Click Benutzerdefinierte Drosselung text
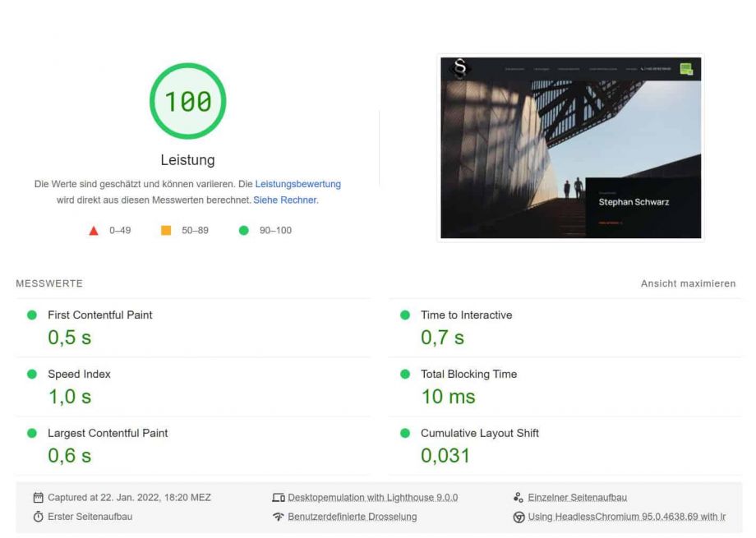 (x=352, y=517)
